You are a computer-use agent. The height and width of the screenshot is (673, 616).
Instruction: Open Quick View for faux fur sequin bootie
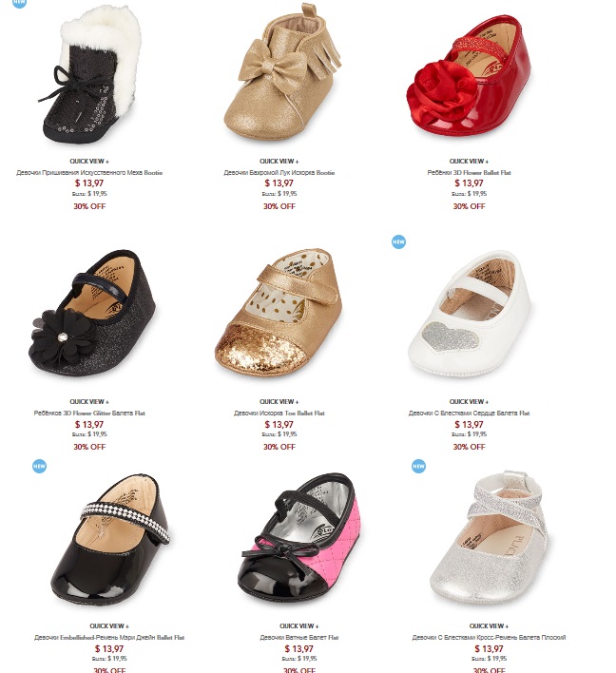(x=89, y=162)
